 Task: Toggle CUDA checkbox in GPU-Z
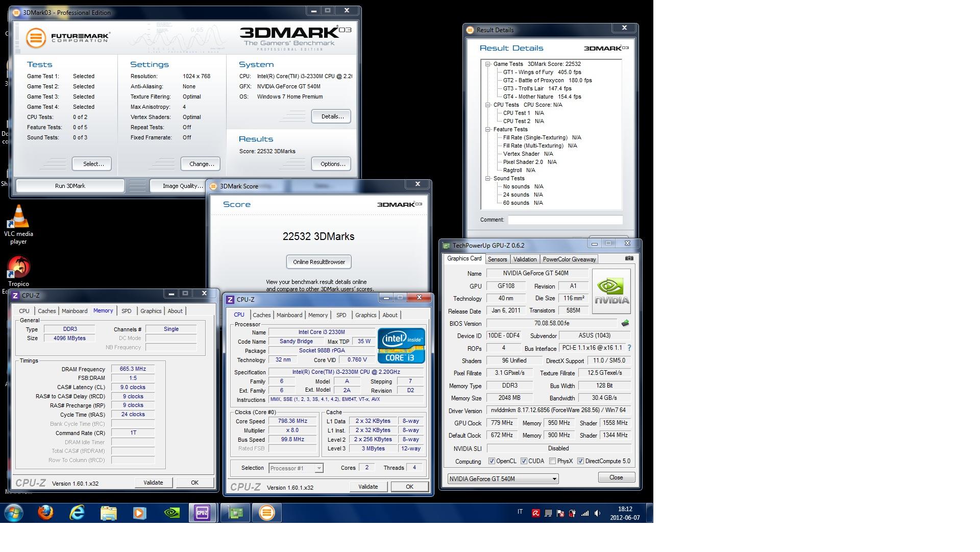point(524,461)
